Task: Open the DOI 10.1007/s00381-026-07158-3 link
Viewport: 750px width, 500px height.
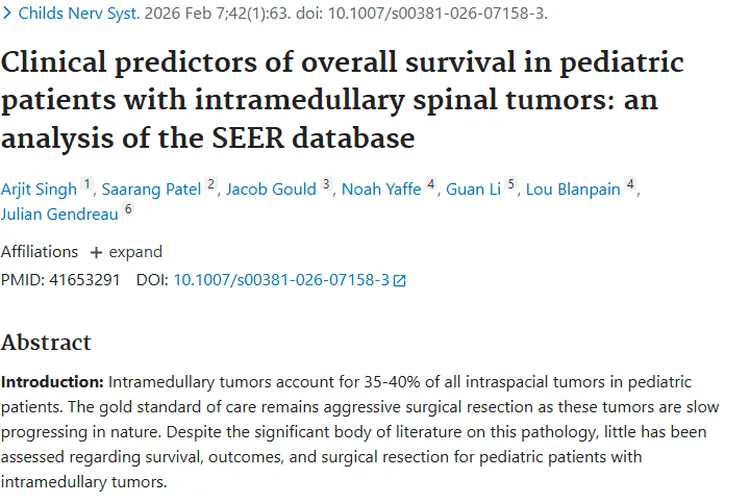Action: tap(281, 280)
